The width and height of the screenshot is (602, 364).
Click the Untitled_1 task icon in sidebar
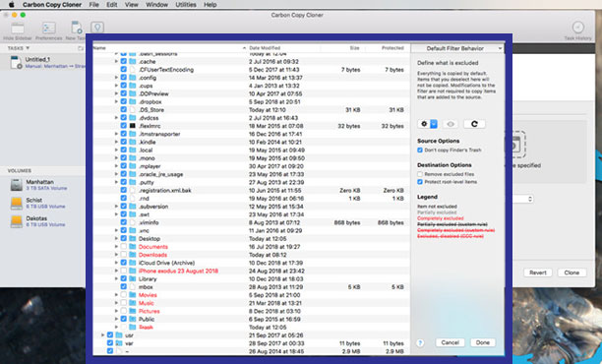tap(16, 62)
